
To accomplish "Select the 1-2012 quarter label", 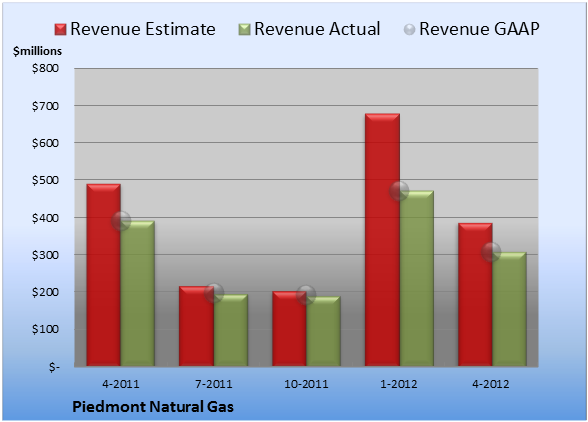I will point(399,384).
